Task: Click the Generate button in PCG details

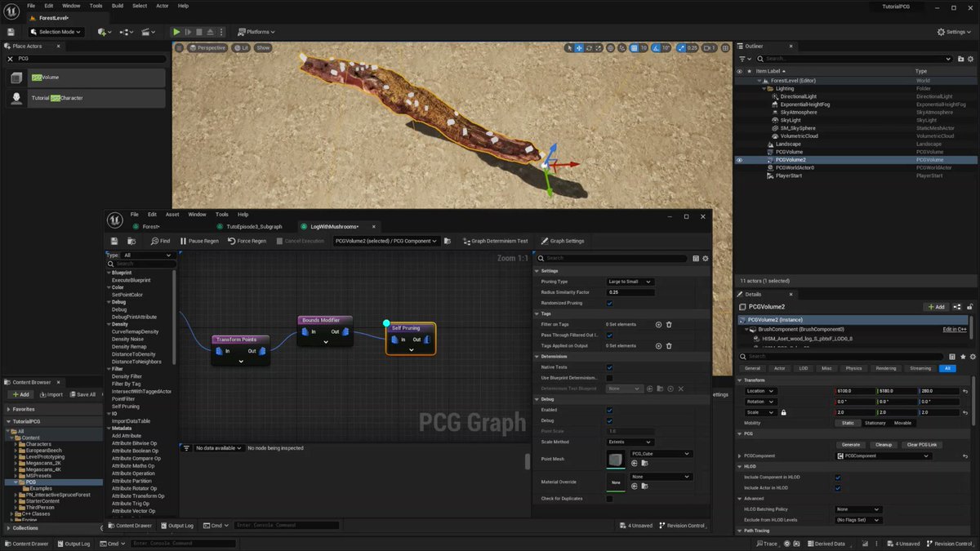Action: point(851,445)
